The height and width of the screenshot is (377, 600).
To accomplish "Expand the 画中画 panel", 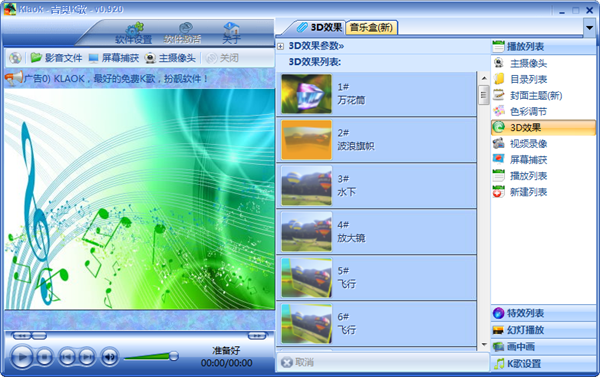I will click(543, 347).
